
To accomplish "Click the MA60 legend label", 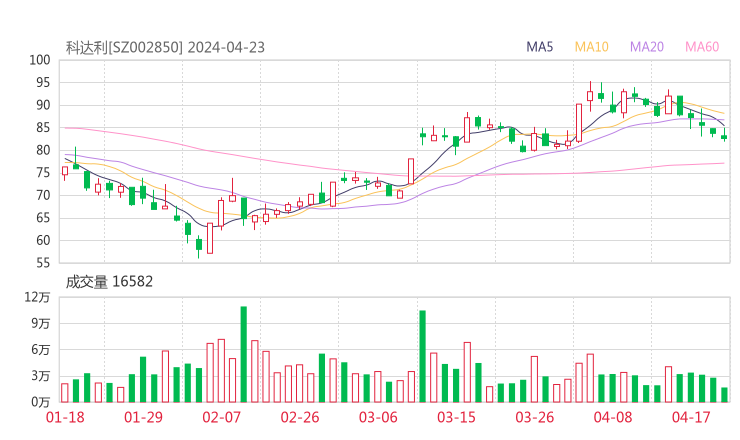I will [x=702, y=47].
